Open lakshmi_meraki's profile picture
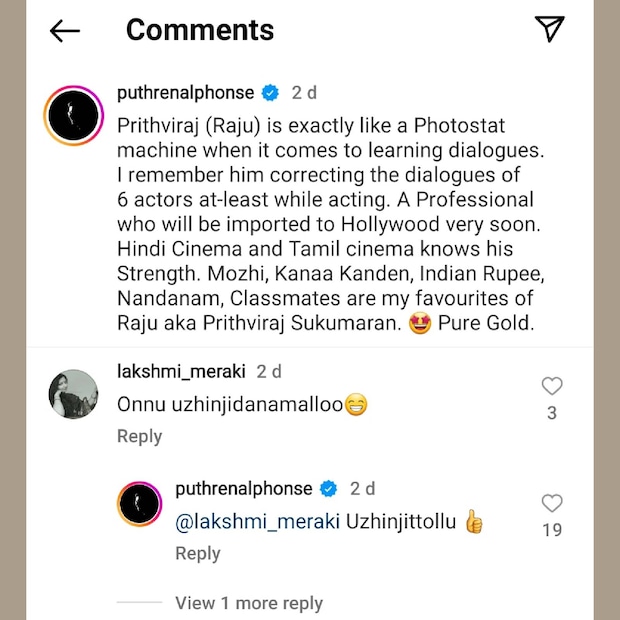Image resolution: width=620 pixels, height=620 pixels. (x=74, y=394)
